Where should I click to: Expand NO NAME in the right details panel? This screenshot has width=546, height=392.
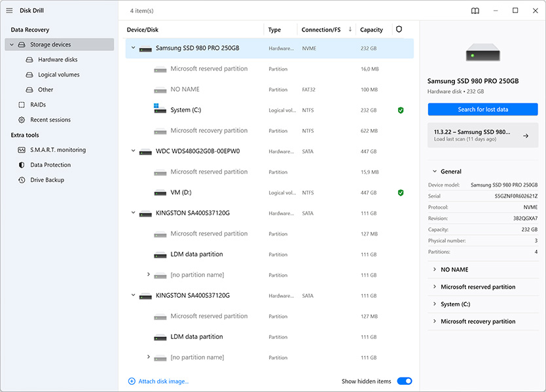point(433,269)
